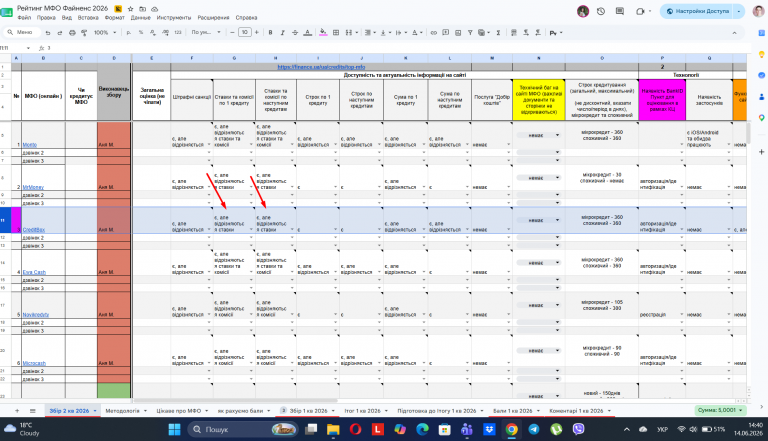Star this spreadsheet
The width and height of the screenshot is (768, 441).
click(130, 9)
